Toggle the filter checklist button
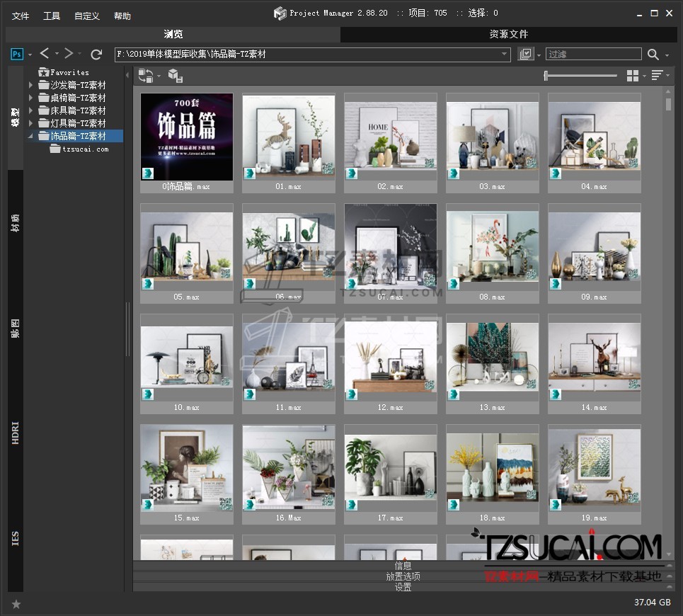Screen dimensions: 683x616 (x=525, y=55)
